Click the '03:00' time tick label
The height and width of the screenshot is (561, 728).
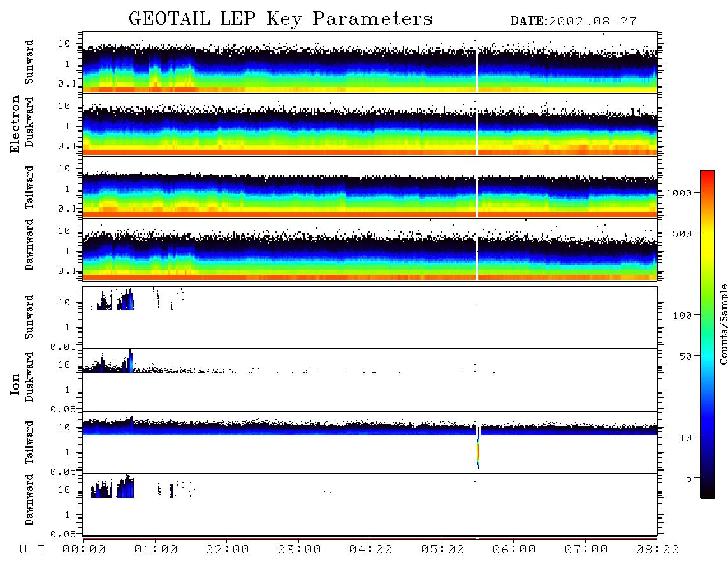(x=300, y=550)
